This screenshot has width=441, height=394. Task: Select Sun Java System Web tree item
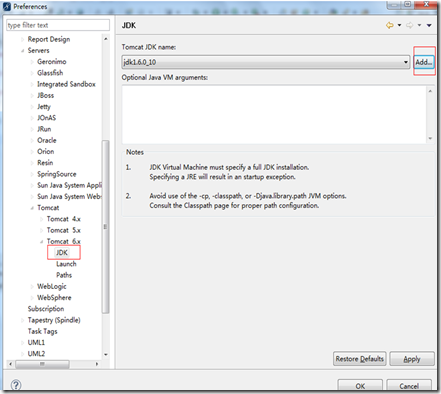(x=69, y=197)
